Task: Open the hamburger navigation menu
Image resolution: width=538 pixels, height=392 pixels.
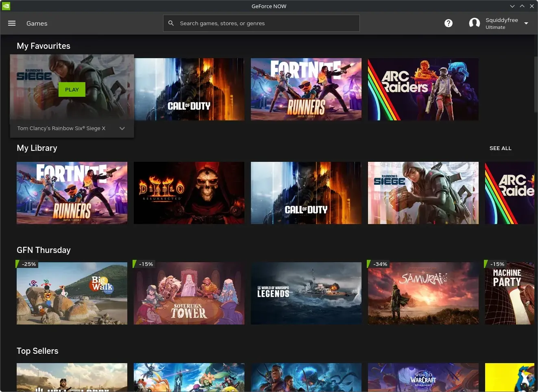Action: tap(12, 23)
